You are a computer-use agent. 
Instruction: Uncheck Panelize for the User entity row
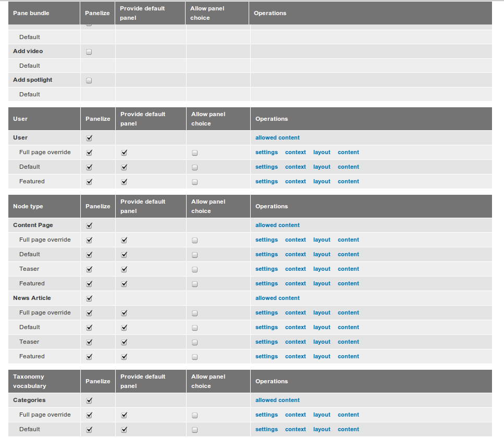89,138
